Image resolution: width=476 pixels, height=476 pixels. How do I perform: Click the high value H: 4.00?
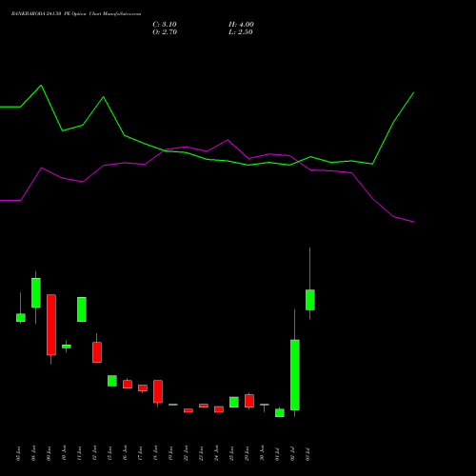click(x=241, y=25)
